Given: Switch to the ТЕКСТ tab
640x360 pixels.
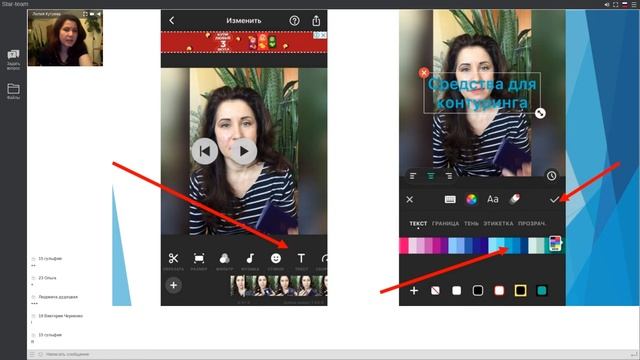Looking at the screenshot, I should pos(418,224).
